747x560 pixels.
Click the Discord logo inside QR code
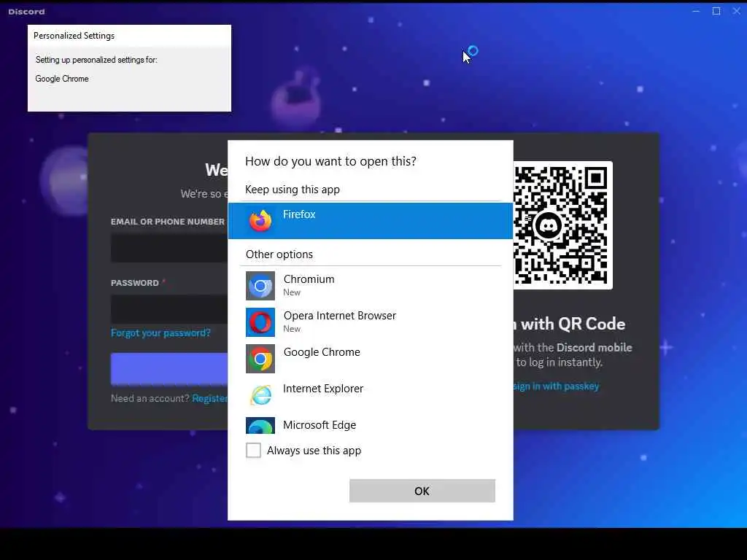pos(548,225)
